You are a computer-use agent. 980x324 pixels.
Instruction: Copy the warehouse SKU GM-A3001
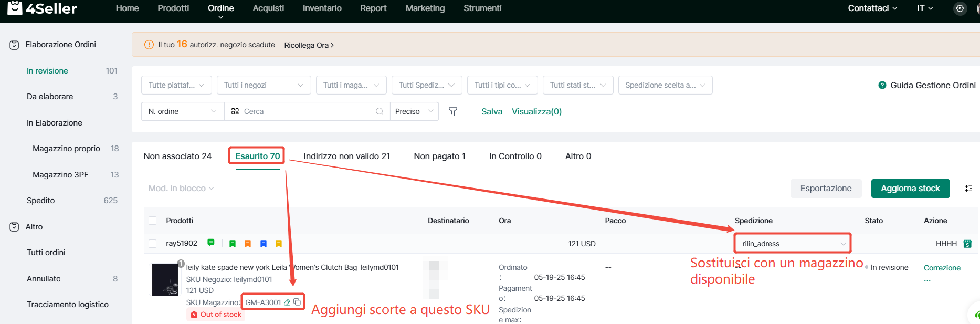pyautogui.click(x=297, y=302)
